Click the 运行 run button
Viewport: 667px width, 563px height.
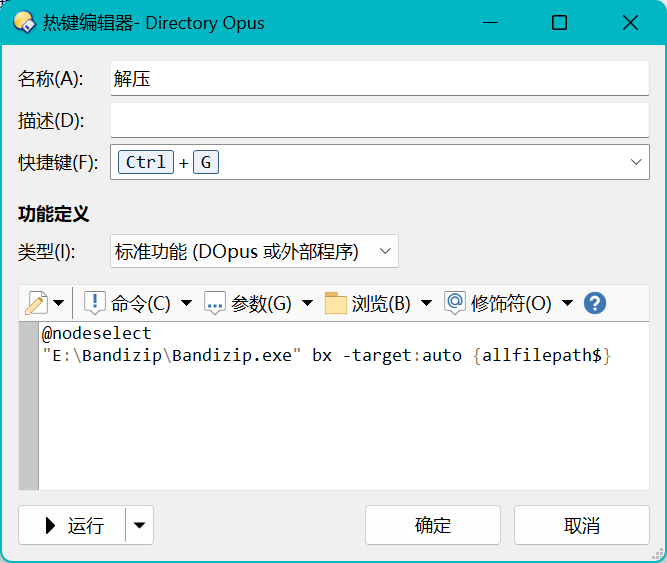point(72,526)
